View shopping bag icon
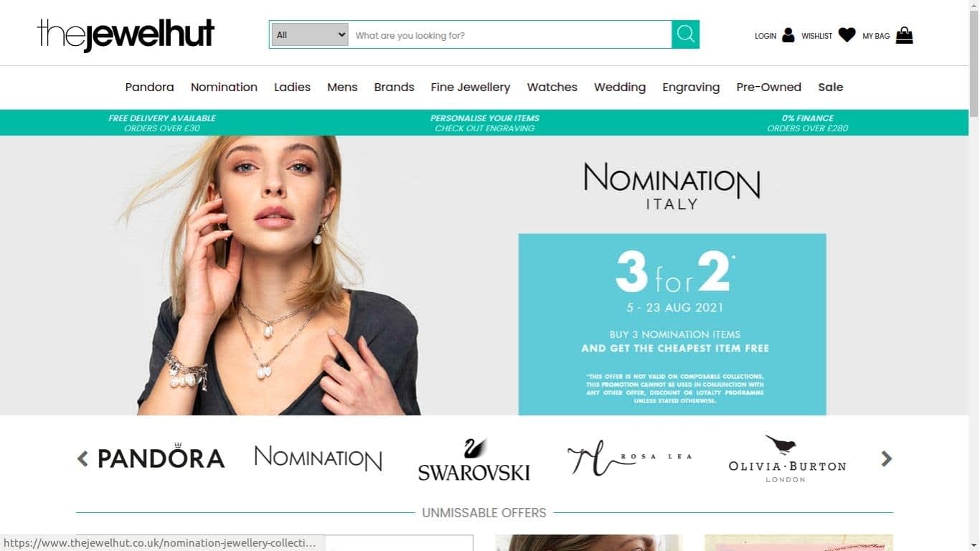980x551 pixels. click(904, 35)
